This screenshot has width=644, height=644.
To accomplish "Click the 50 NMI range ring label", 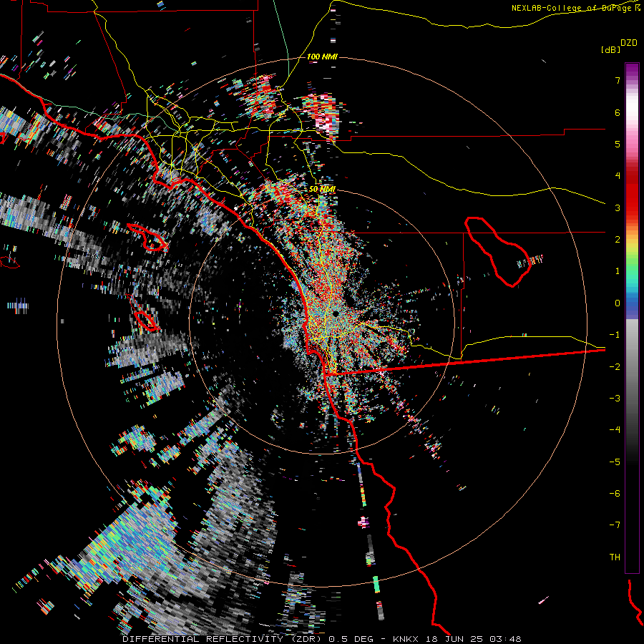I will click(323, 189).
